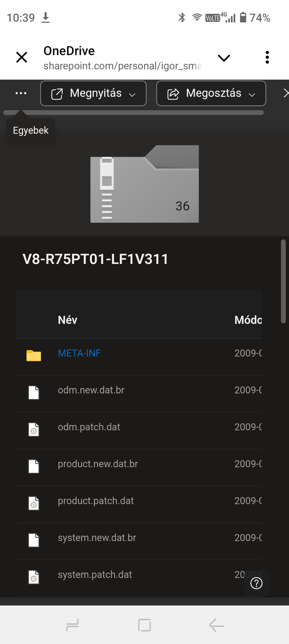The image size is (289, 644).
Task: Select the product.new.dat.br file
Action: pyautogui.click(x=98, y=464)
